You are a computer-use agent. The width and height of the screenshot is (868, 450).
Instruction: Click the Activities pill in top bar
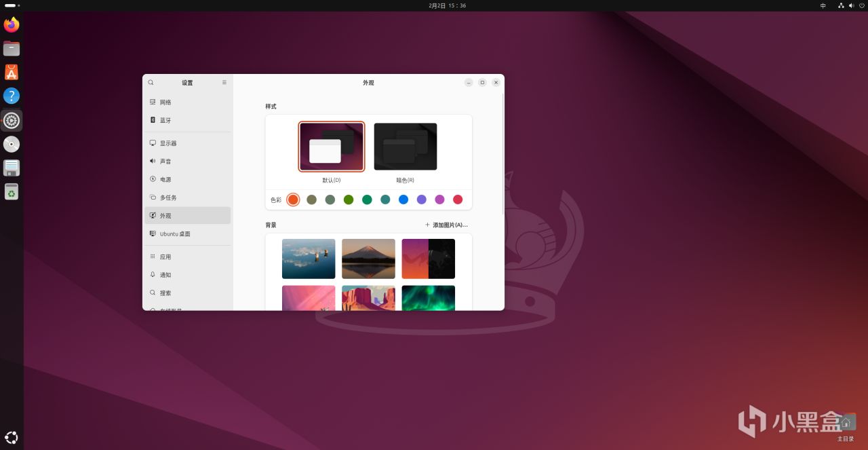pos(10,5)
